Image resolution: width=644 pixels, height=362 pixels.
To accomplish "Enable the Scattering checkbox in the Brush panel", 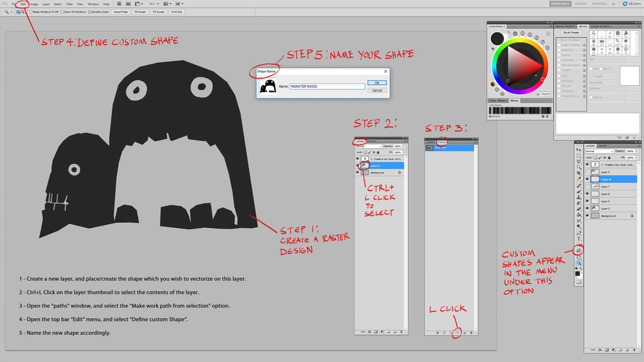I will [559, 50].
